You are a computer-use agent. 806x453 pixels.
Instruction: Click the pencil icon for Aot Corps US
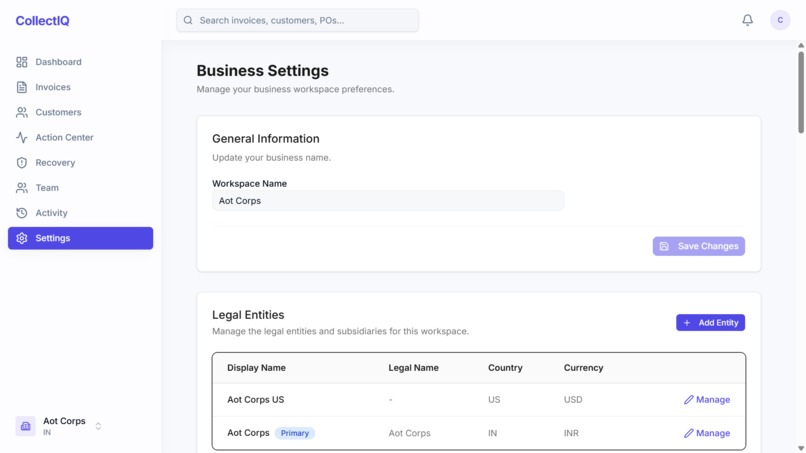pyautogui.click(x=688, y=400)
